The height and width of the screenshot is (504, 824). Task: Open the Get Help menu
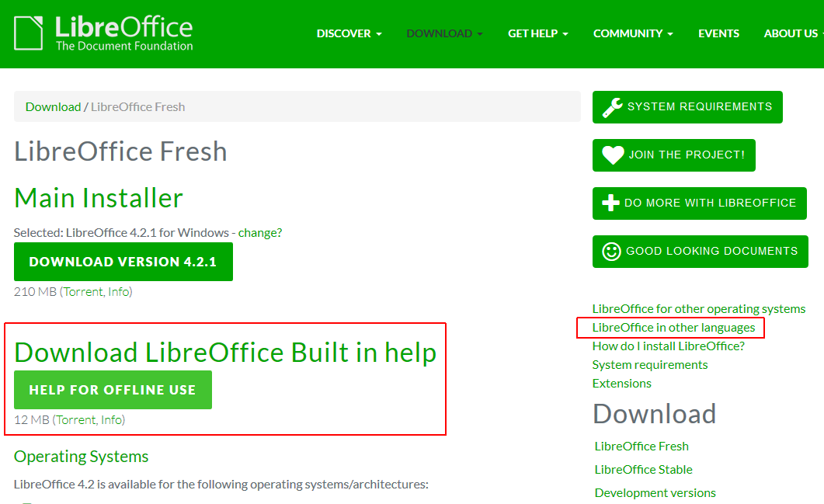[538, 33]
